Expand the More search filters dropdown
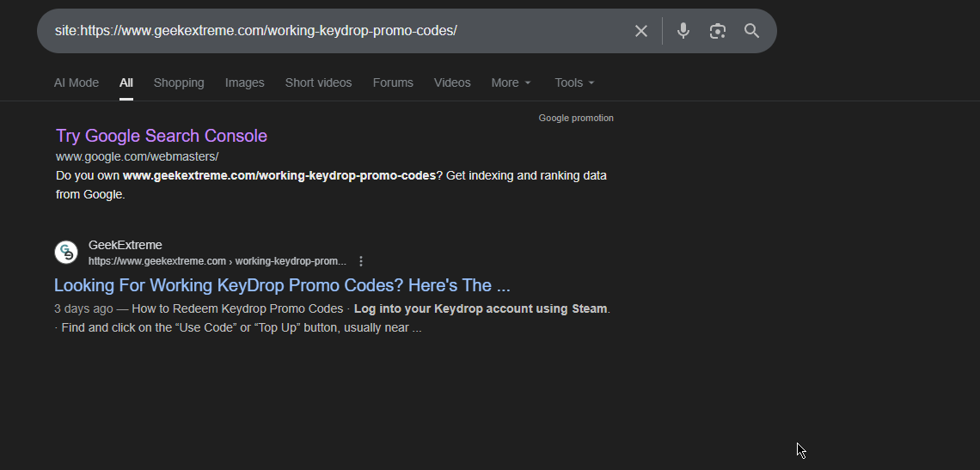 click(x=511, y=82)
